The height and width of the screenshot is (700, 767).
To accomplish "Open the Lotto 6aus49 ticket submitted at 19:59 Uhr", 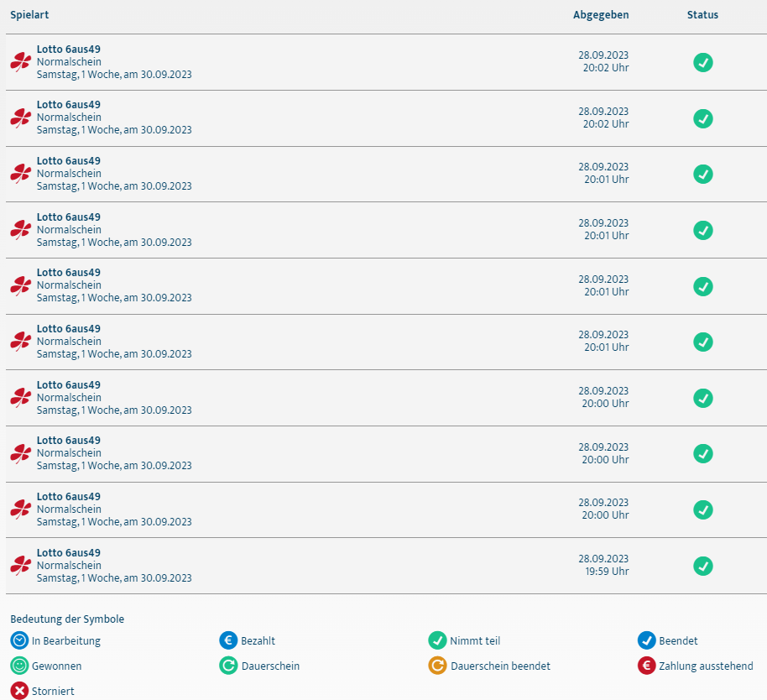I will [x=386, y=566].
